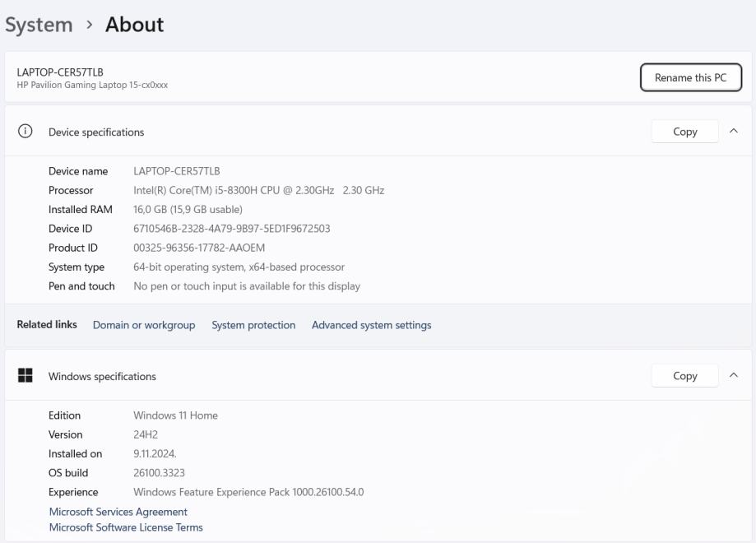Click Product ID value 00325-96356-17782-AAOEM
756x543 pixels.
[198, 248]
